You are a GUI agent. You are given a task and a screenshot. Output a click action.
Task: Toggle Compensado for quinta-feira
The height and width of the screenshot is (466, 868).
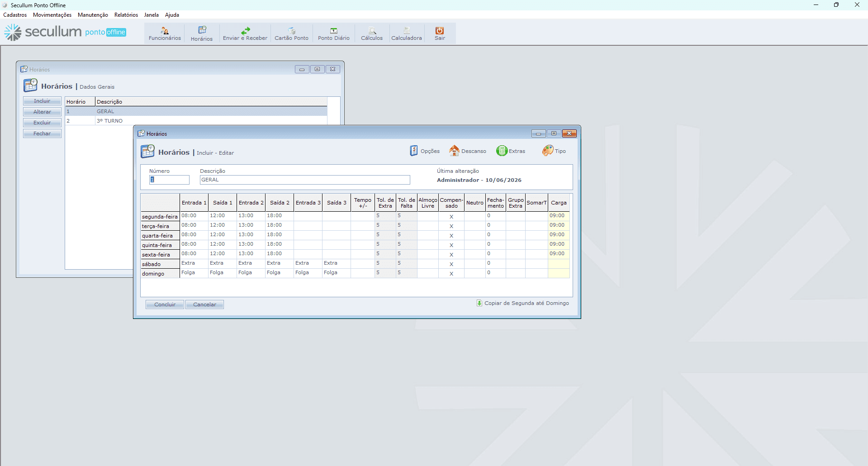click(x=451, y=245)
